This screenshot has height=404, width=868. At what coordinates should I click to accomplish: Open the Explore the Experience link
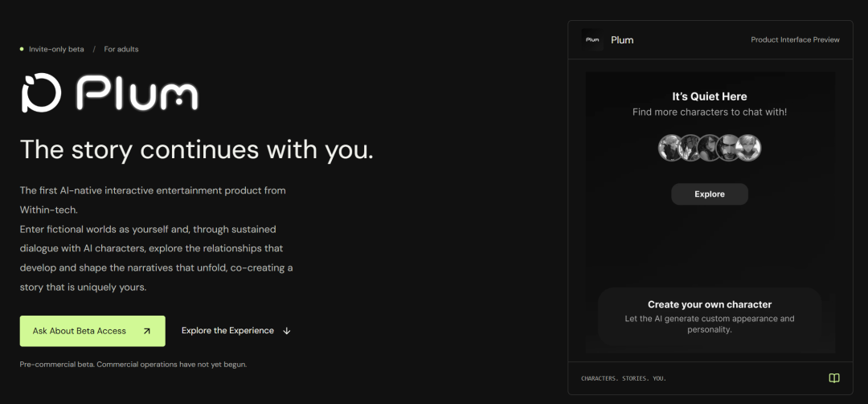(236, 331)
